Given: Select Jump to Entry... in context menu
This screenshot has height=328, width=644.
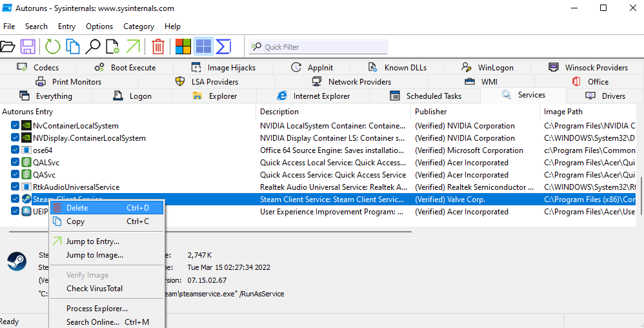Looking at the screenshot, I should click(x=106, y=241).
